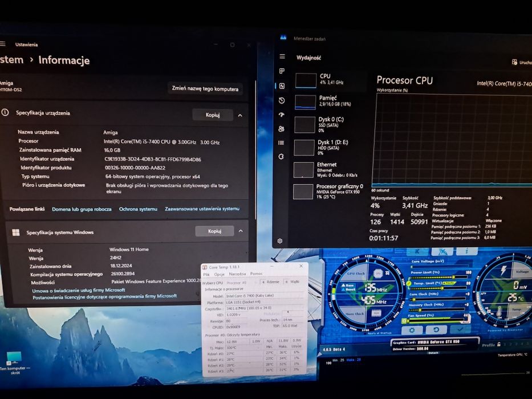Open Startup apps icon in Task Manager

(x=281, y=115)
